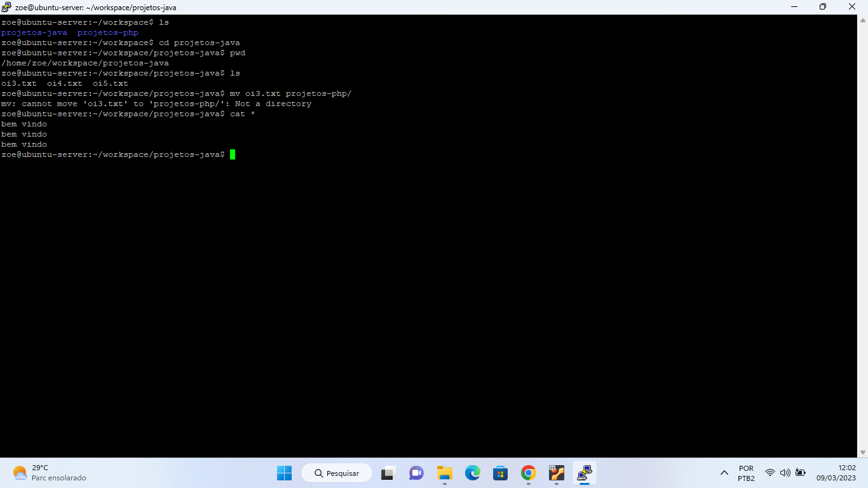This screenshot has height=488, width=868.
Task: Show hidden tray icons chevron
Action: pos(724,473)
